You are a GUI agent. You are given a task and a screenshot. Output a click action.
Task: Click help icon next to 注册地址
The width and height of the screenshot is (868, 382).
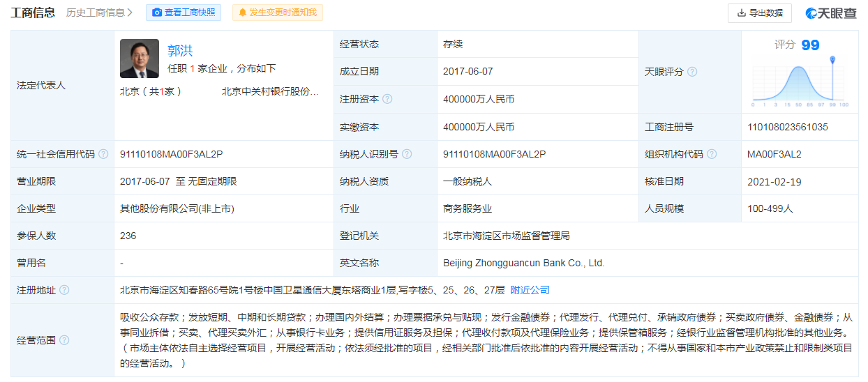64,290
